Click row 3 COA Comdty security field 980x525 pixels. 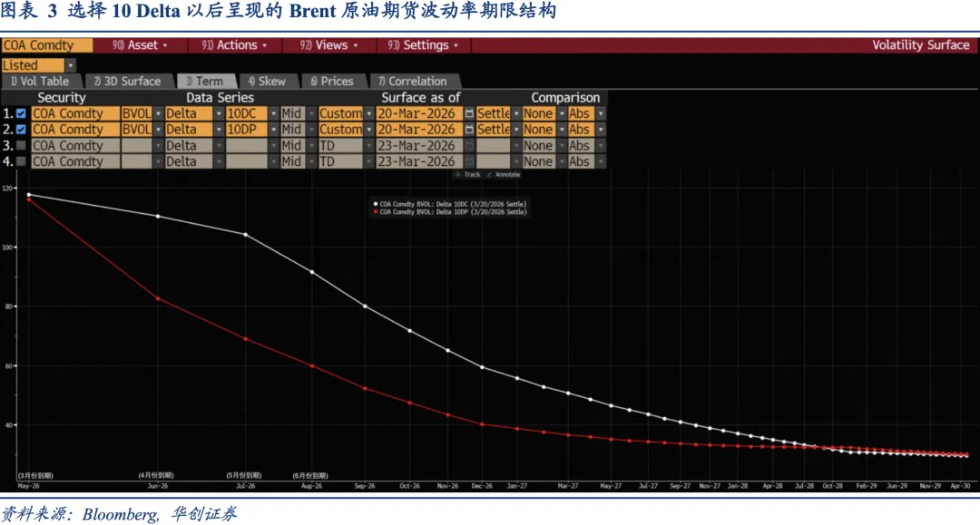point(75,145)
